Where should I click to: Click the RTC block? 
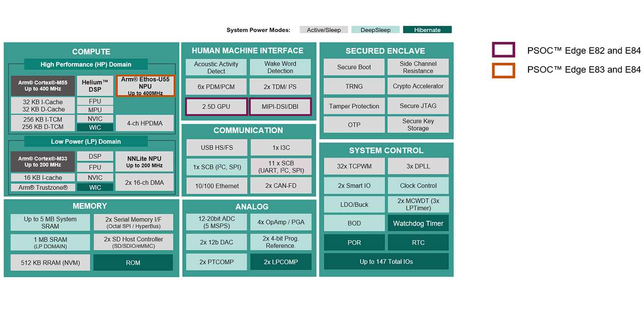pos(418,242)
